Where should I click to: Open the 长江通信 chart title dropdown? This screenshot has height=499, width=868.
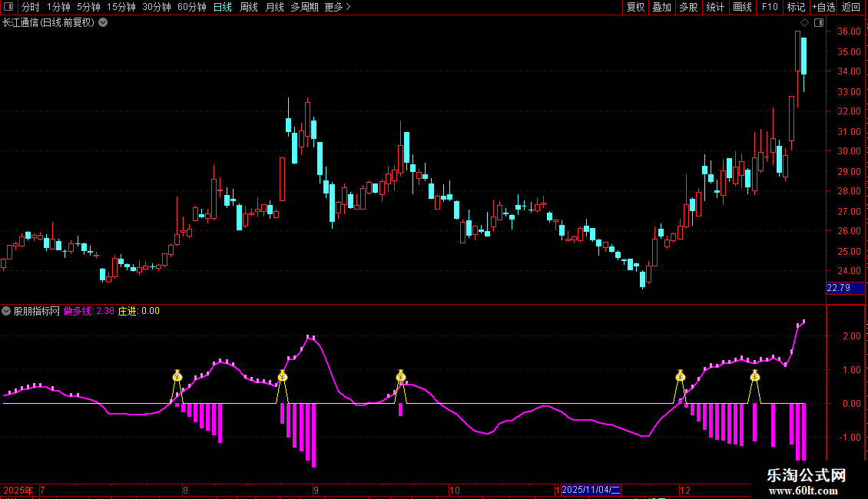click(103, 22)
